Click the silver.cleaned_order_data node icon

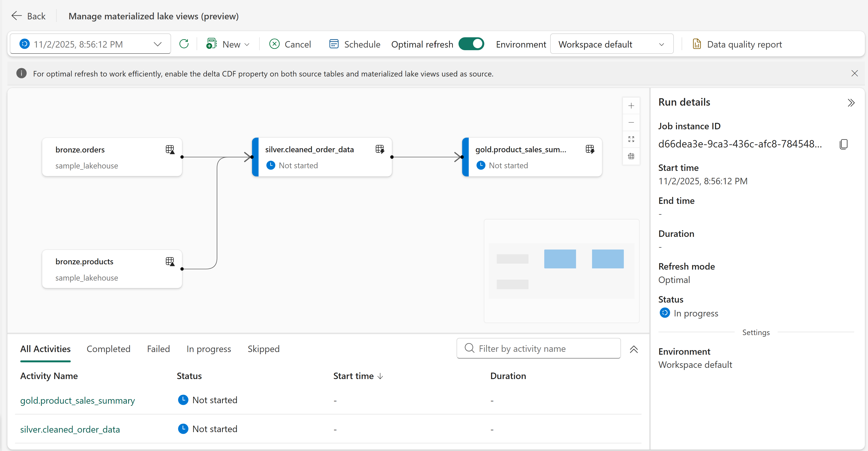(x=380, y=149)
